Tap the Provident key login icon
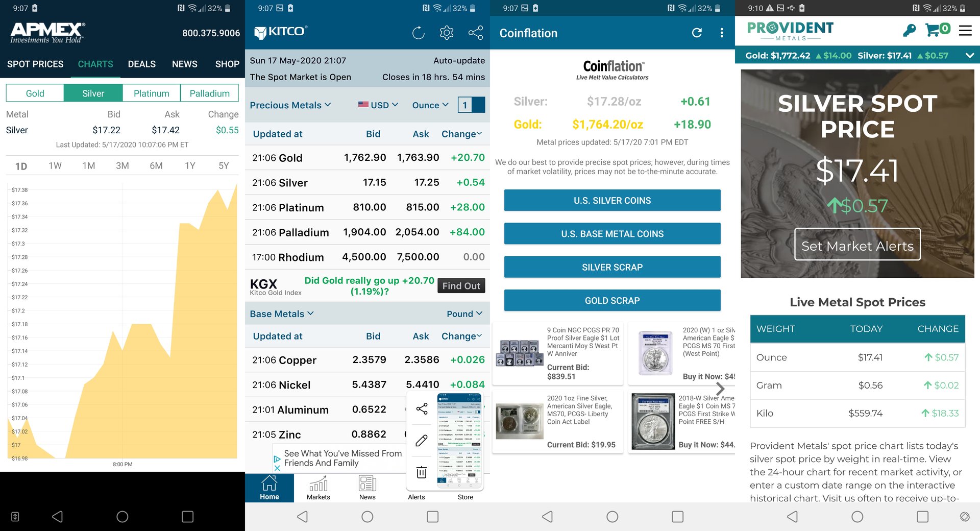This screenshot has height=531, width=980. pyautogui.click(x=909, y=31)
